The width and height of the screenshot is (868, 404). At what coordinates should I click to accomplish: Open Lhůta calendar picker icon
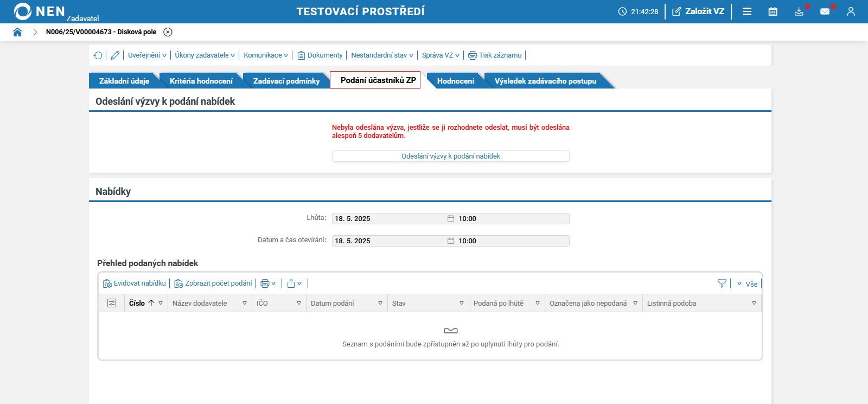click(x=450, y=219)
